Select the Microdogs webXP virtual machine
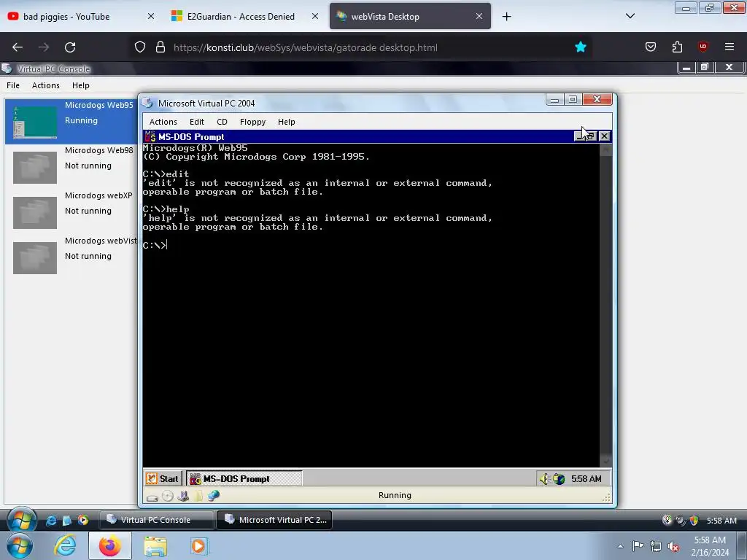This screenshot has height=560, width=747. tap(71, 211)
